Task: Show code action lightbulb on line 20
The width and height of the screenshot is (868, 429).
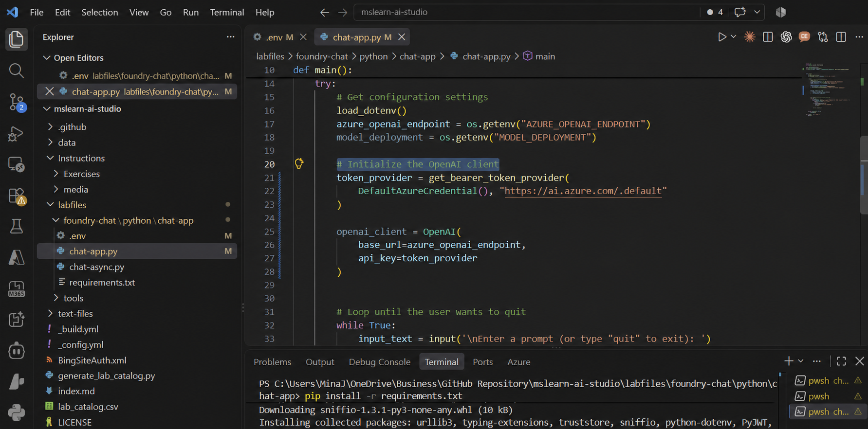Action: point(299,163)
